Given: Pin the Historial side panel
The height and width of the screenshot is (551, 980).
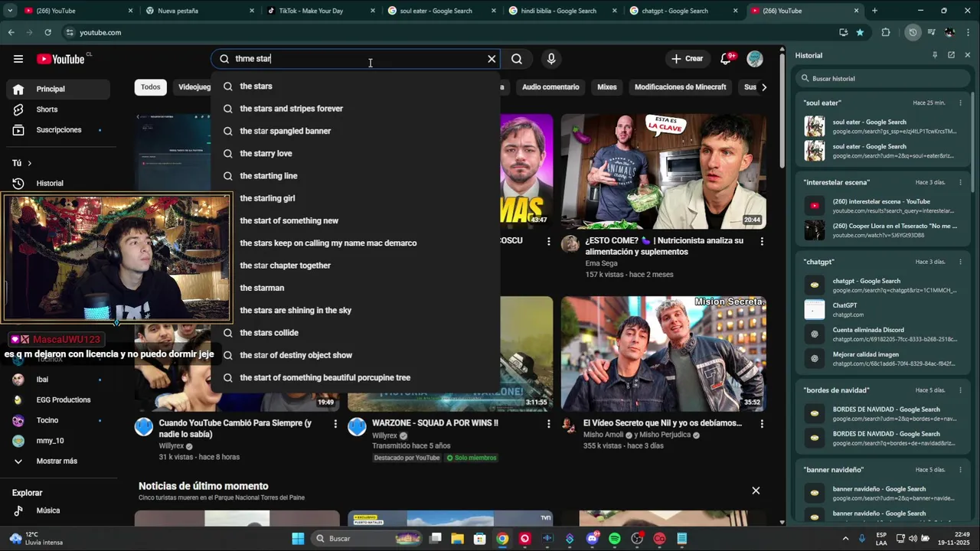Looking at the screenshot, I should click(935, 55).
